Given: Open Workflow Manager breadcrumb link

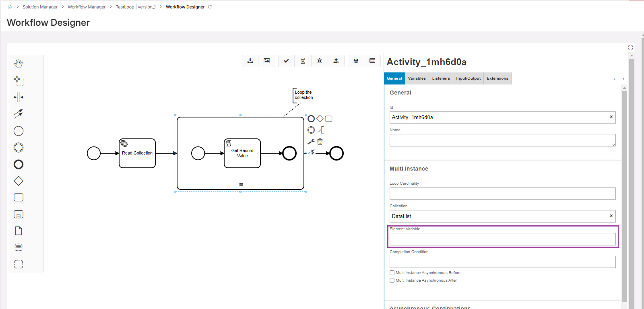Looking at the screenshot, I should click(x=87, y=7).
